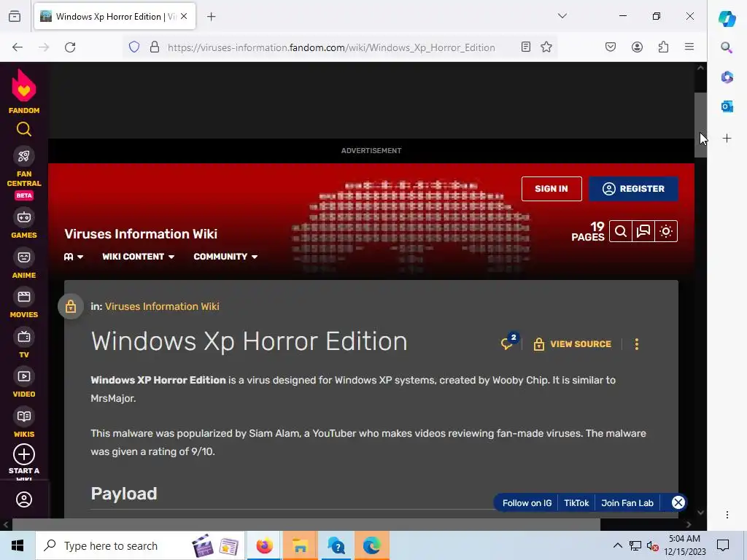Image resolution: width=747 pixels, height=560 pixels.
Task: View site security padlock info
Action: point(155,47)
